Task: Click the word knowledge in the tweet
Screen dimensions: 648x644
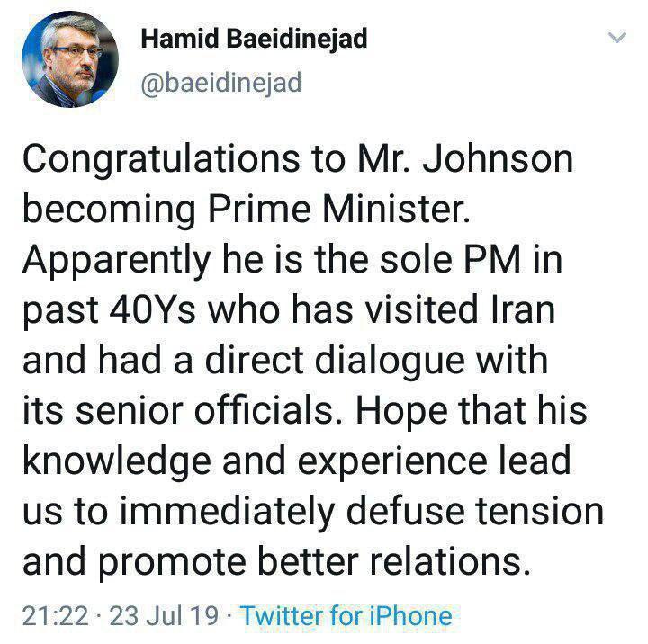Action: (x=117, y=462)
